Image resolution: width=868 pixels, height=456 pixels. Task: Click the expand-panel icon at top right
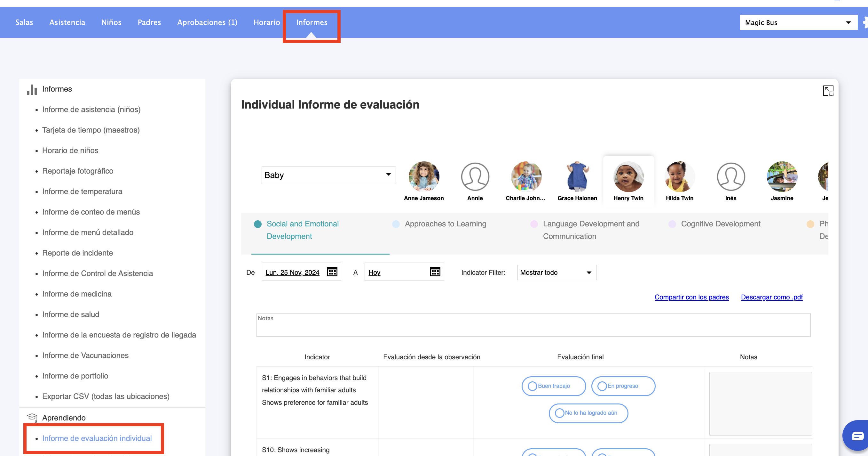point(828,90)
